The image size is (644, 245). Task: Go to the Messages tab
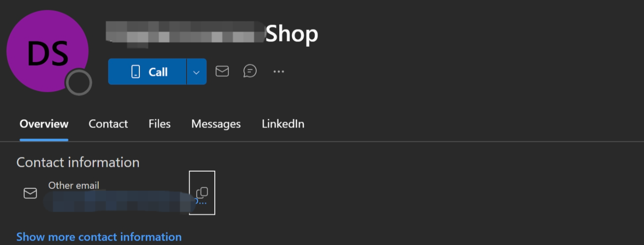tap(216, 124)
